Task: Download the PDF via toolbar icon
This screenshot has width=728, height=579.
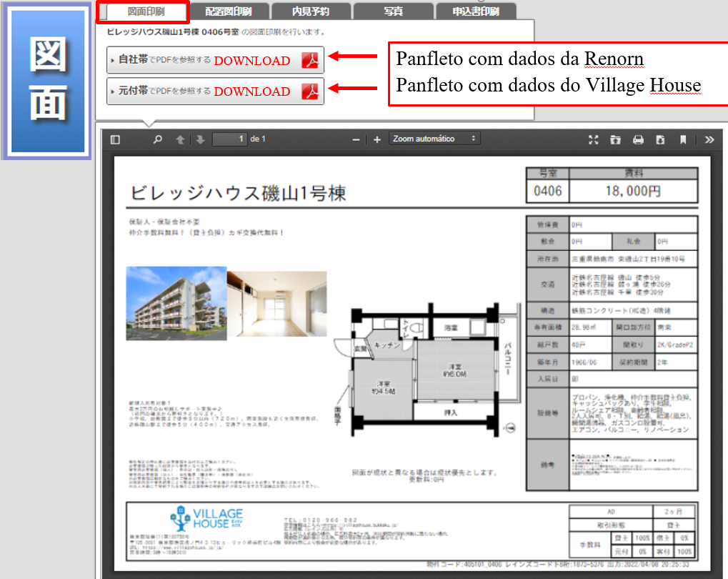Action: (660, 139)
